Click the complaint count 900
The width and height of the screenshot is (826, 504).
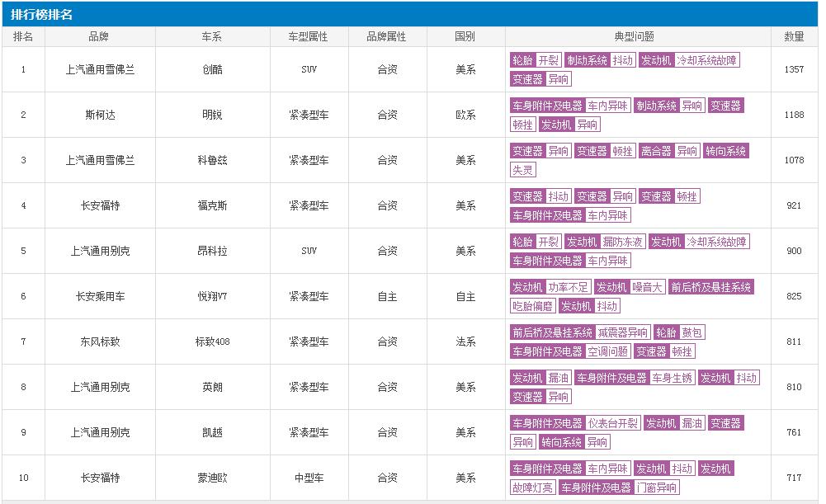(794, 251)
